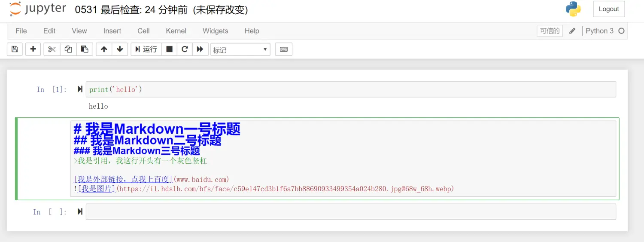Cut selected cells with scissors icon
The height and width of the screenshot is (242, 644).
[52, 49]
